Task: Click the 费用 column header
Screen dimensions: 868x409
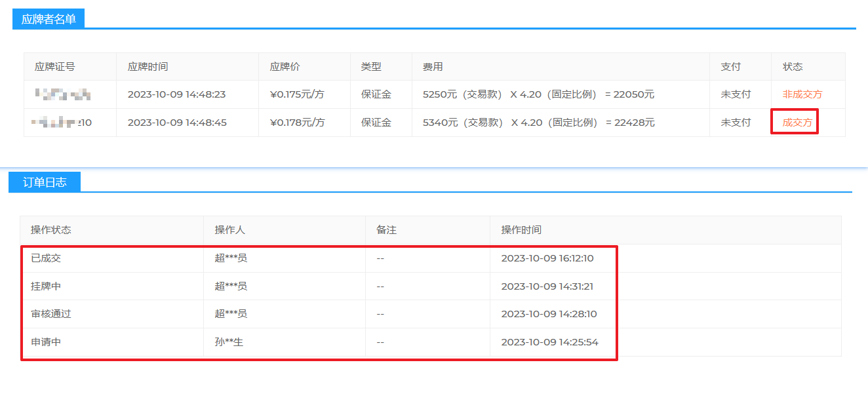Action: [x=433, y=67]
